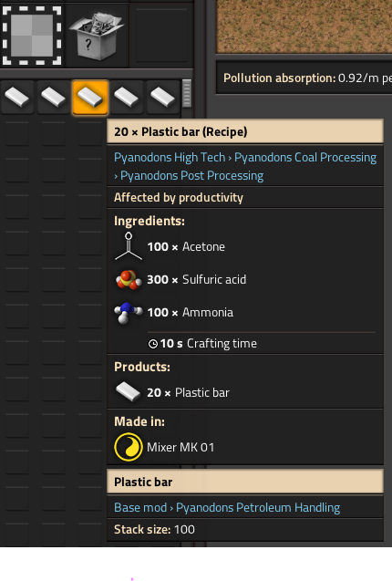Open the Pyanodons Petroleum Handling link
This screenshot has width=392, height=581.
[x=258, y=508]
